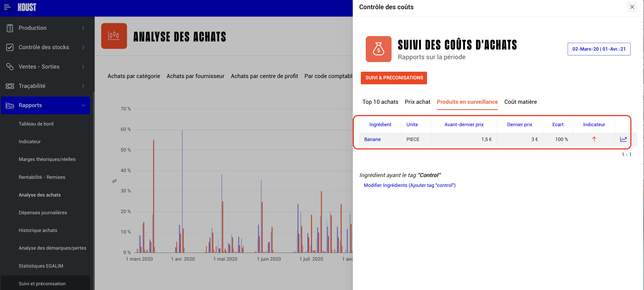Viewport: 644px width, 290px height.
Task: Open the Banane ingredient link
Action: pos(372,139)
